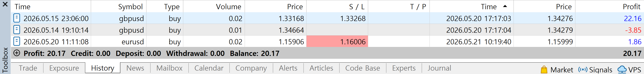This screenshot has width=644, height=74.
Task: Switch to the Exposure tab
Action: tap(64, 68)
